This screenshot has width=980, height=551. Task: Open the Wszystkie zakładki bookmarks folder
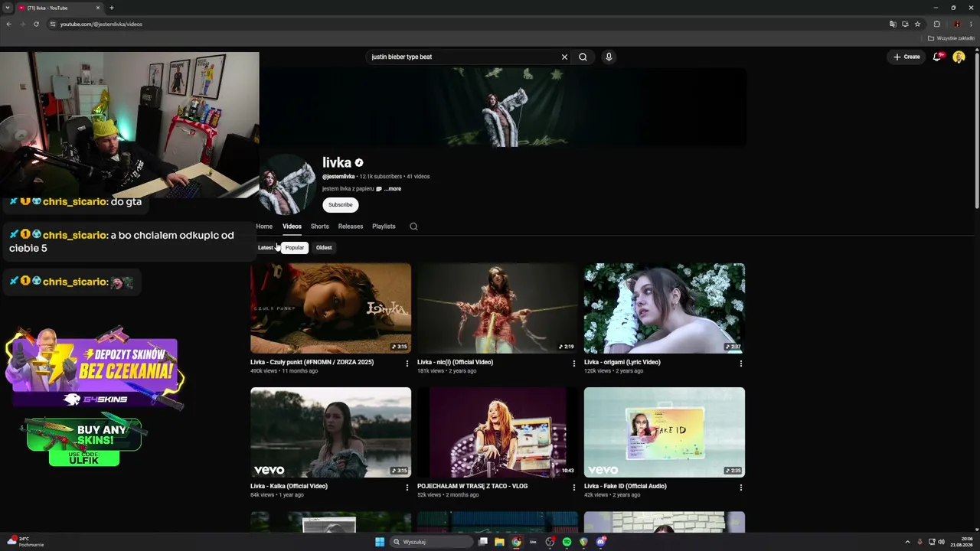(951, 38)
